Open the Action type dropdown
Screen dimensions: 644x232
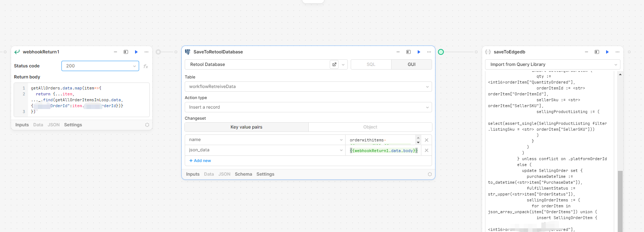coord(308,107)
